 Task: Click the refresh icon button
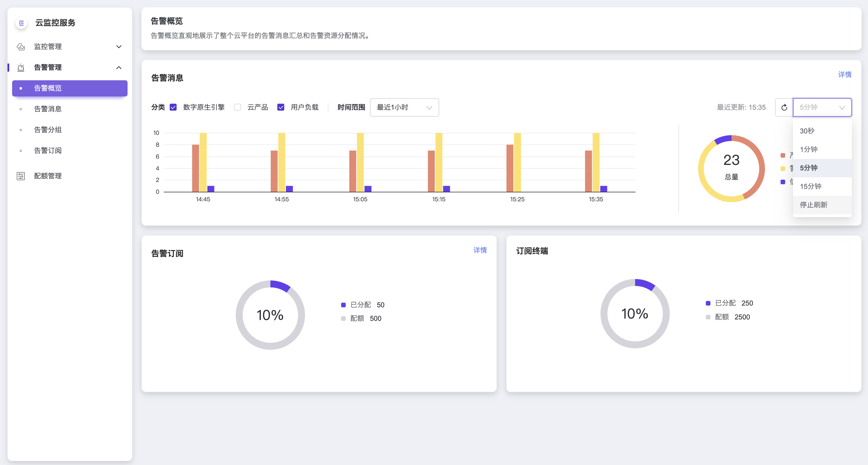click(784, 107)
